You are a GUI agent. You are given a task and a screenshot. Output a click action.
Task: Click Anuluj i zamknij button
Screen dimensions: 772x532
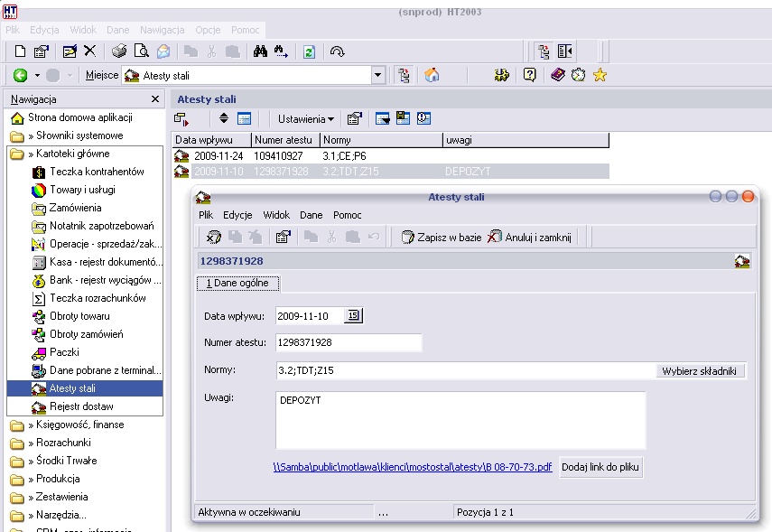(530, 238)
